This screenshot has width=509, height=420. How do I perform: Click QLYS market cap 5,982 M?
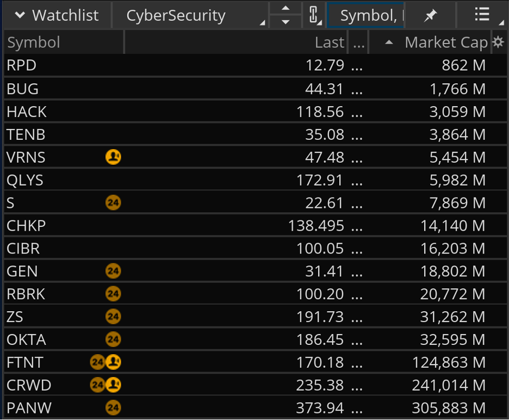tap(457, 180)
